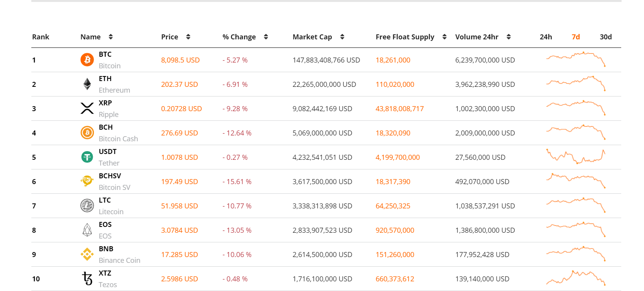Sort by Volume 24hr arrows
The height and width of the screenshot is (291, 644).
(x=509, y=37)
